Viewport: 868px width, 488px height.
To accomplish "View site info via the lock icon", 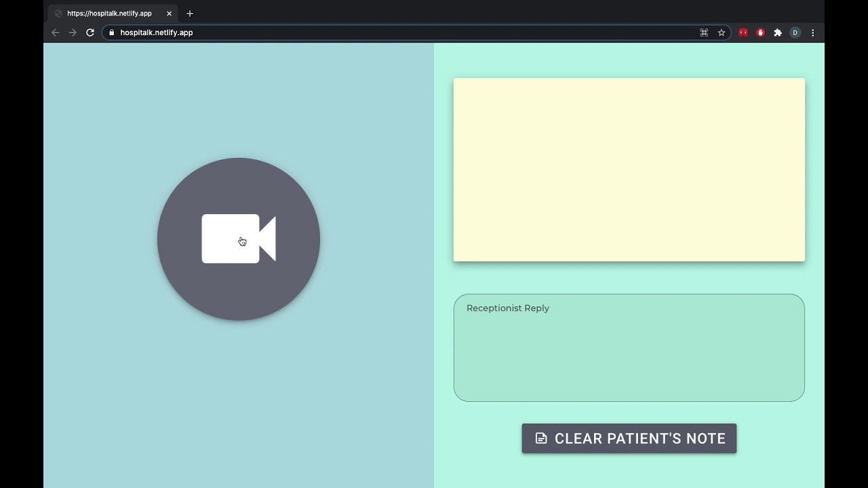I will point(112,33).
